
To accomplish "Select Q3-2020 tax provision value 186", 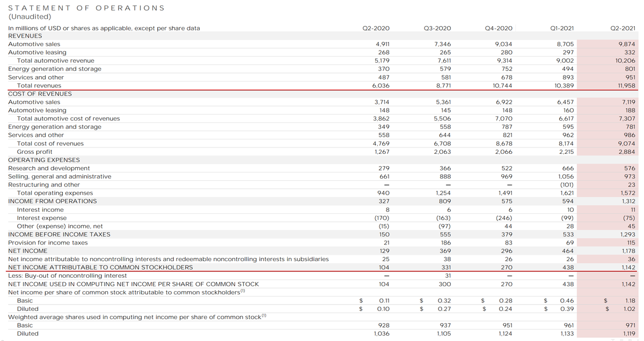I will click(445, 243).
